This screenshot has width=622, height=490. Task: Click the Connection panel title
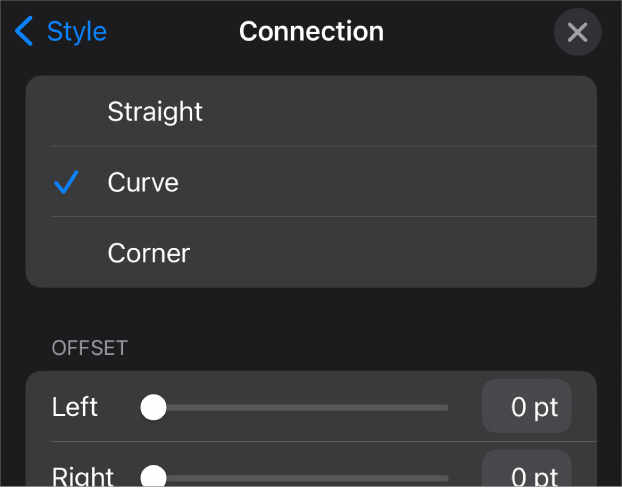(311, 32)
